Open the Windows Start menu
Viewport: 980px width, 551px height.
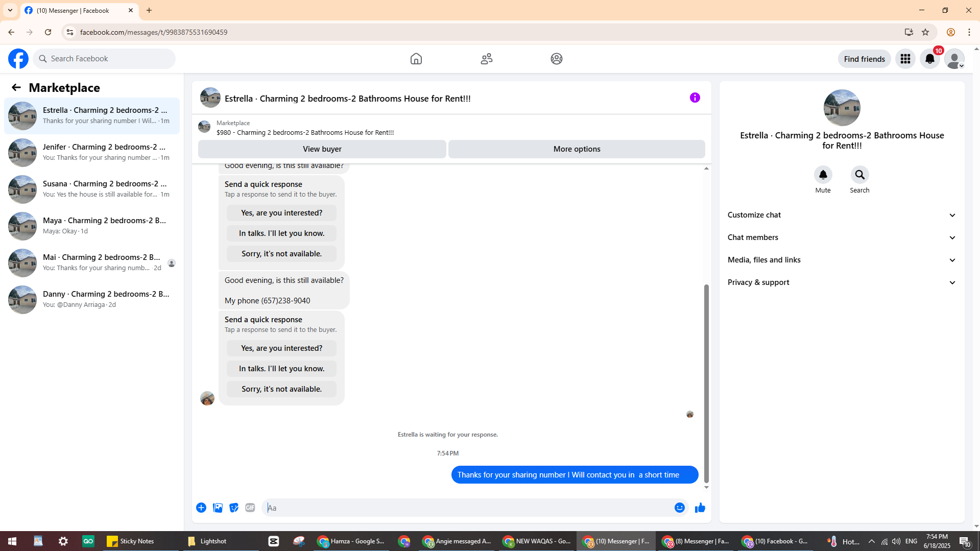coord(12,541)
